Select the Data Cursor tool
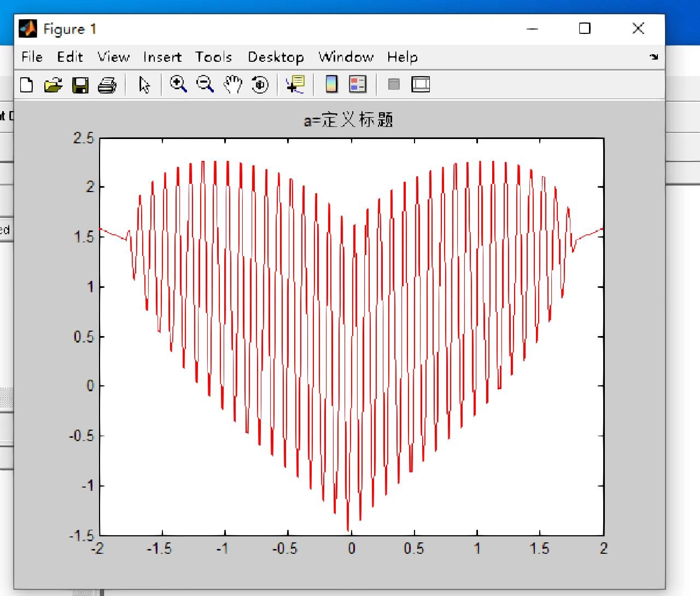Screen dimensions: 700x596 [295, 84]
